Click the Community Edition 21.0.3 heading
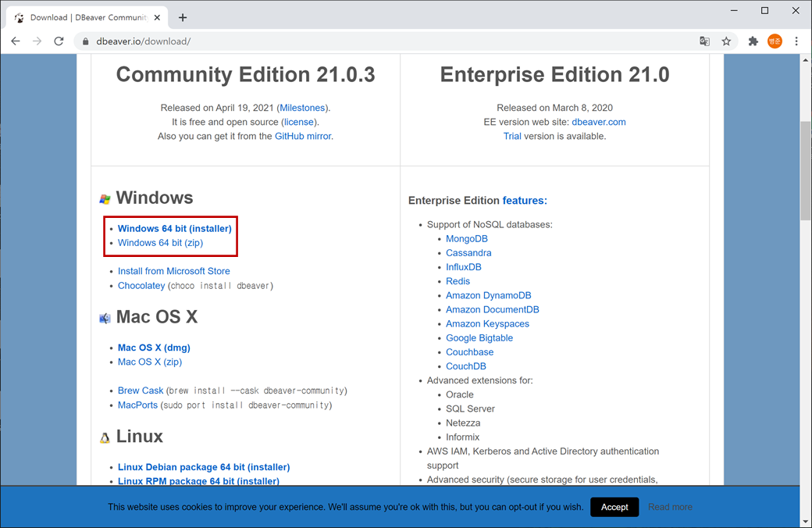This screenshot has height=528, width=812. coord(245,75)
